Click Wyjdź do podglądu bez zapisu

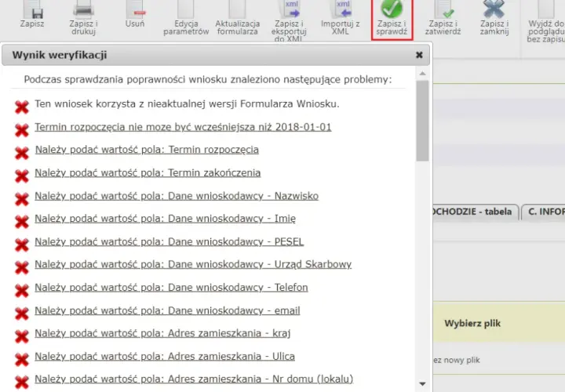pyautogui.click(x=546, y=22)
